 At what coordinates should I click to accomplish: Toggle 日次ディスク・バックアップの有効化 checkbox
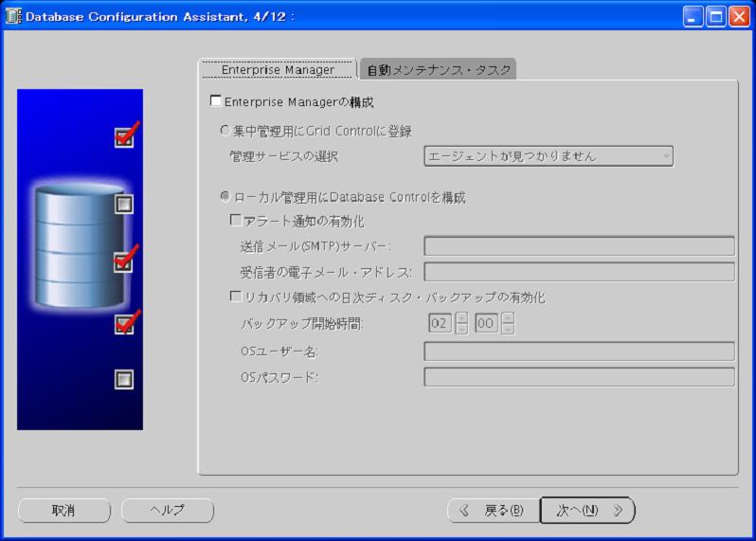[237, 298]
